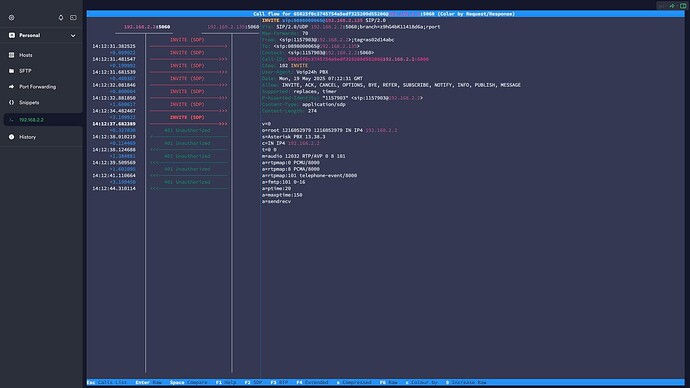The image size is (690, 388).
Task: Click 9 Increase Raw in the footer bar
Action: point(466,382)
